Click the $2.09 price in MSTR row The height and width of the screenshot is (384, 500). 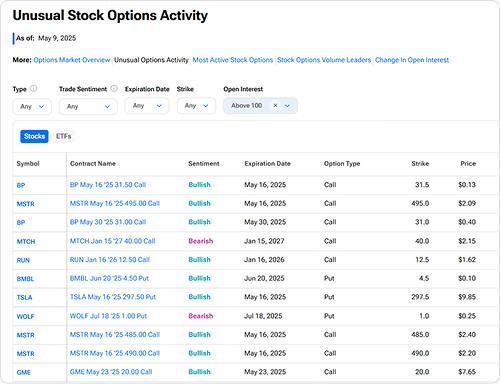coord(467,204)
